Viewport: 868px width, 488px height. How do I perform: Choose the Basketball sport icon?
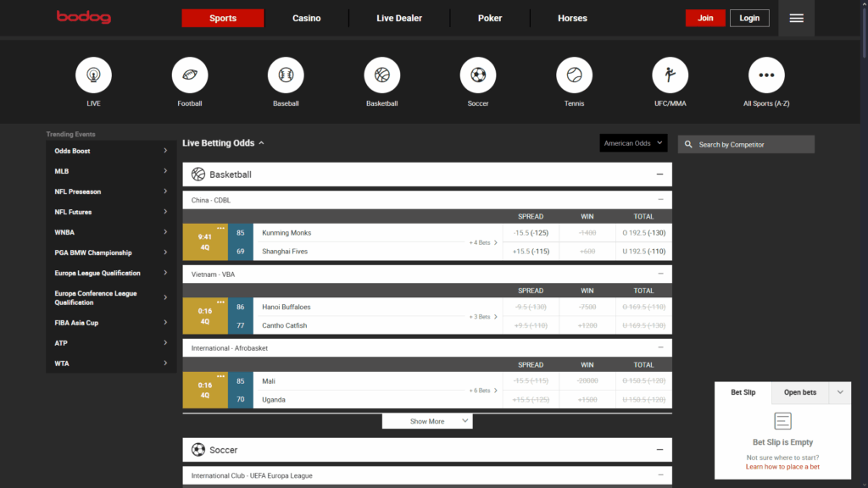click(x=381, y=75)
